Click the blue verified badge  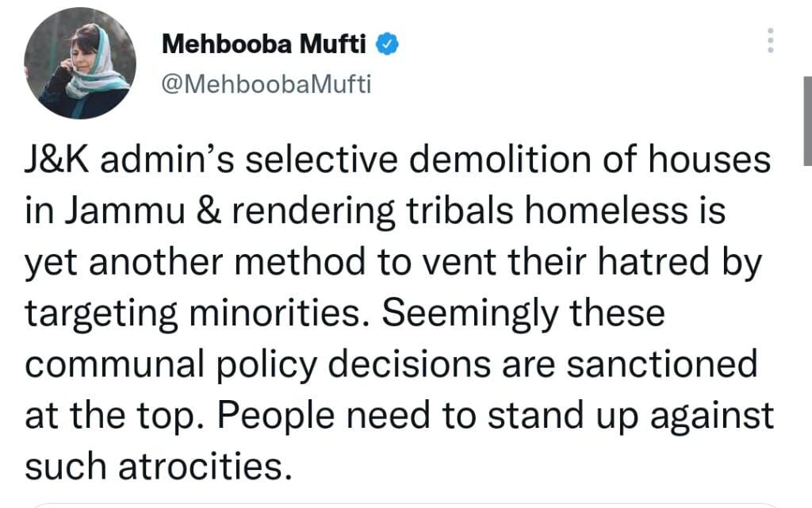386,44
